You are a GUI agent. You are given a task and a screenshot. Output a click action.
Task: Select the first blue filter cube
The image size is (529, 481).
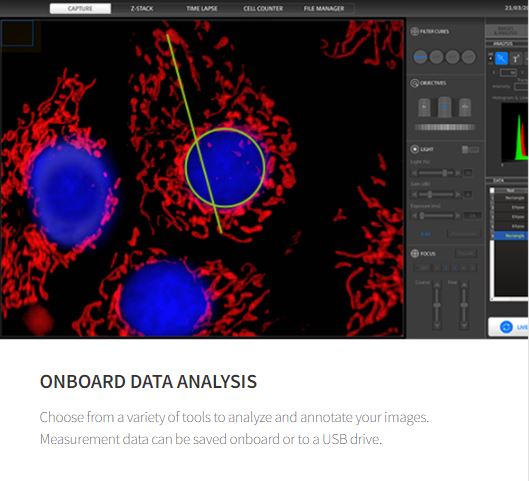420,57
